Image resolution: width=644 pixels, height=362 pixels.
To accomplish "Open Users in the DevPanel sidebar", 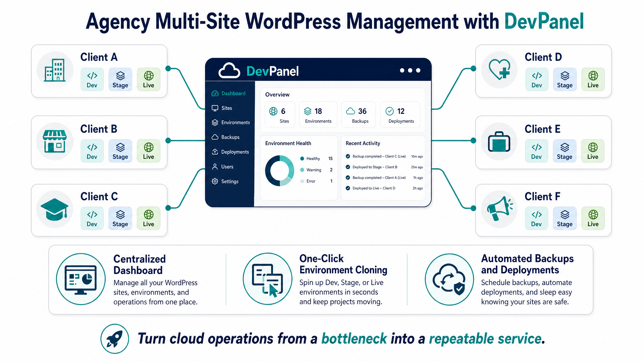I will [222, 167].
